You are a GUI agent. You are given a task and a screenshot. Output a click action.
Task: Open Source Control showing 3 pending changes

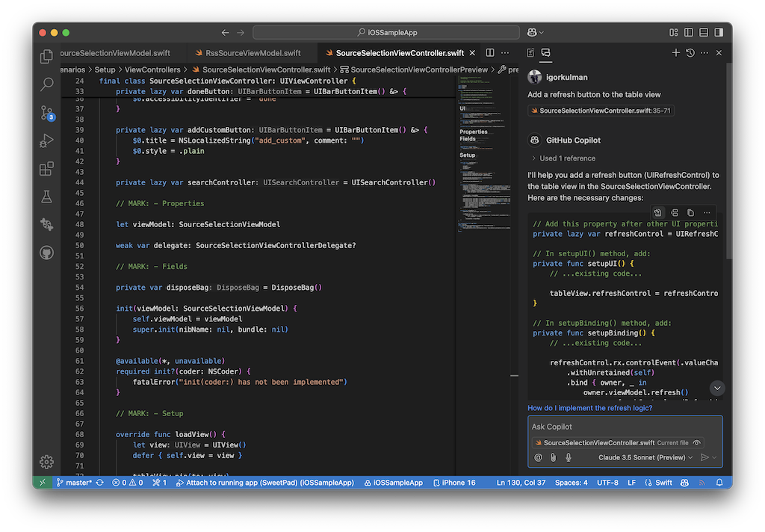coord(46,112)
